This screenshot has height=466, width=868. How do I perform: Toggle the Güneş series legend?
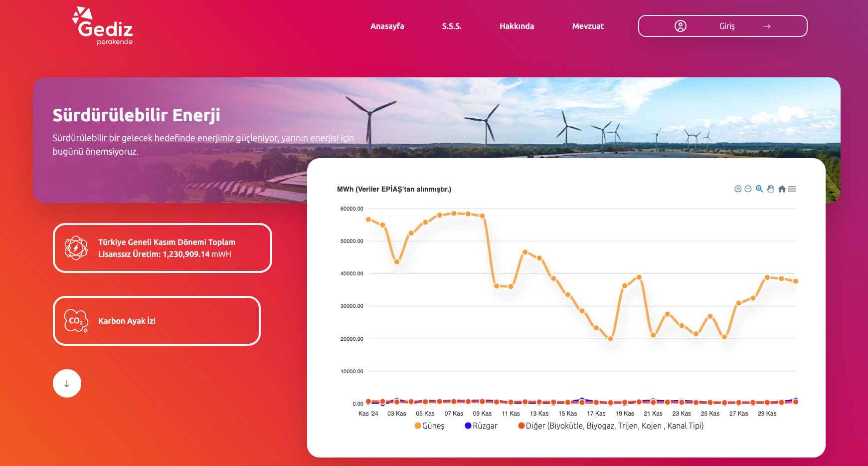pos(429,426)
